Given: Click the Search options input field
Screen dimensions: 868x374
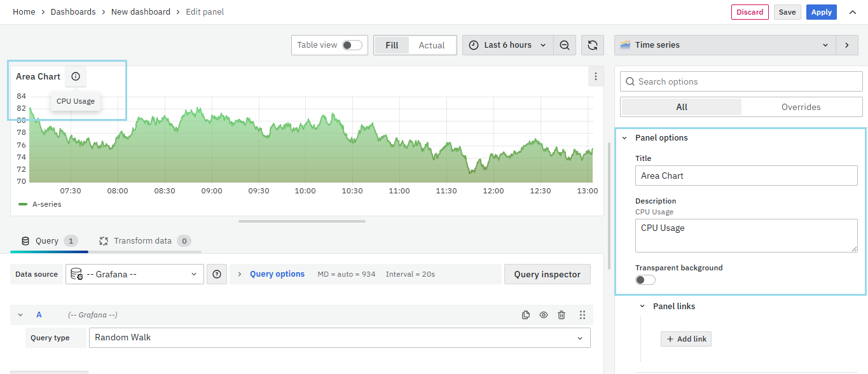Looking at the screenshot, I should (741, 81).
